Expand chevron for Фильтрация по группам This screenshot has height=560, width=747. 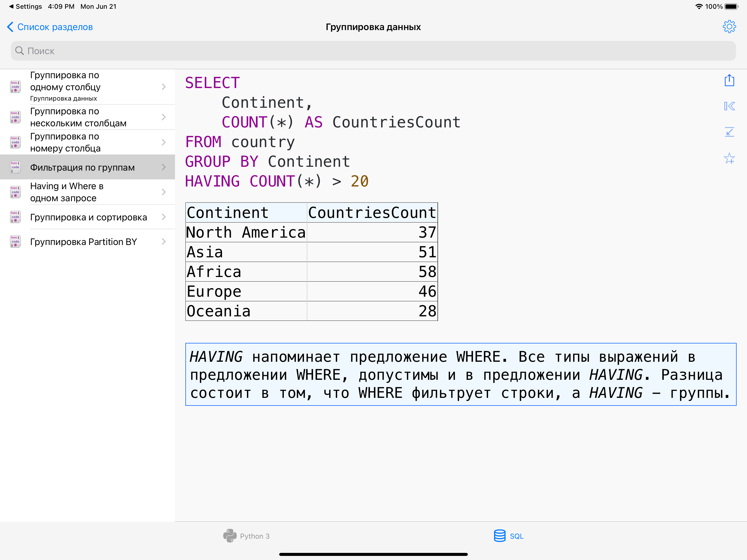(164, 167)
